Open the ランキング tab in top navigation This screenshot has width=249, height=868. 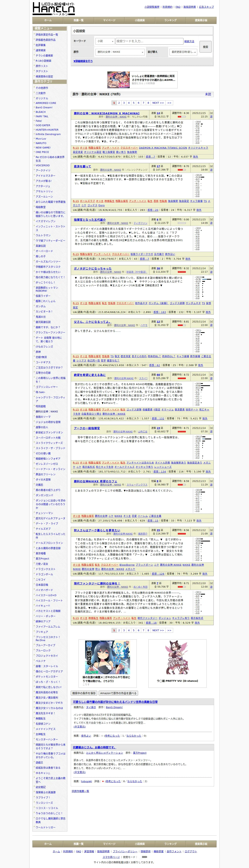tap(170, 20)
